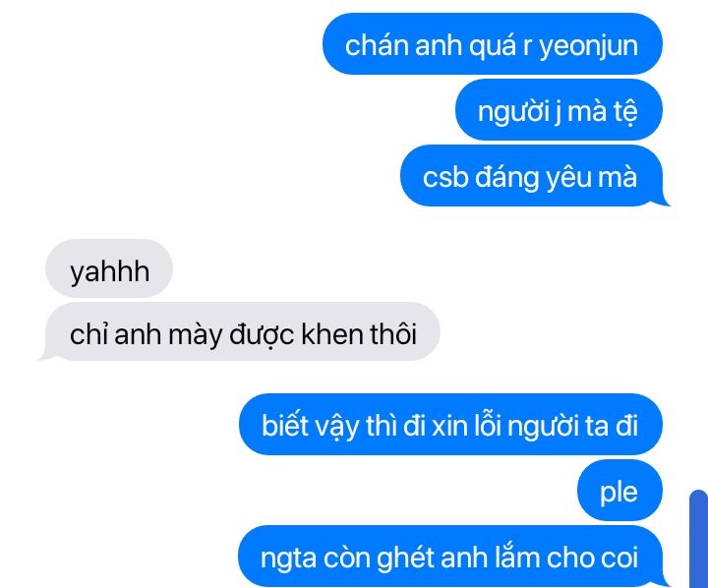Click the word 'csb' in blue bubble
The image size is (708, 588).
pyautogui.click(x=445, y=178)
